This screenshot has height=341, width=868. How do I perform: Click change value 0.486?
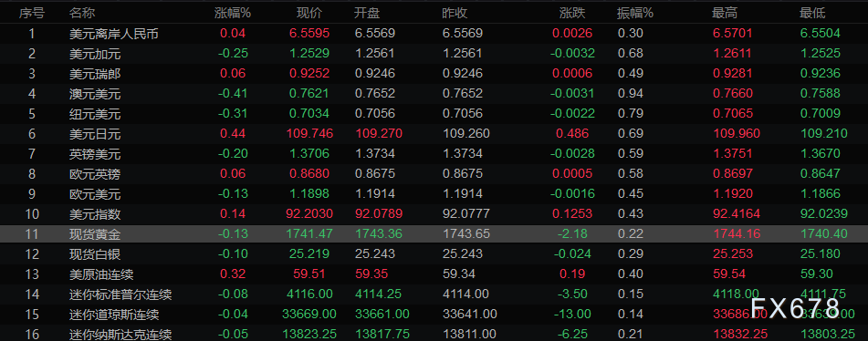coord(572,133)
